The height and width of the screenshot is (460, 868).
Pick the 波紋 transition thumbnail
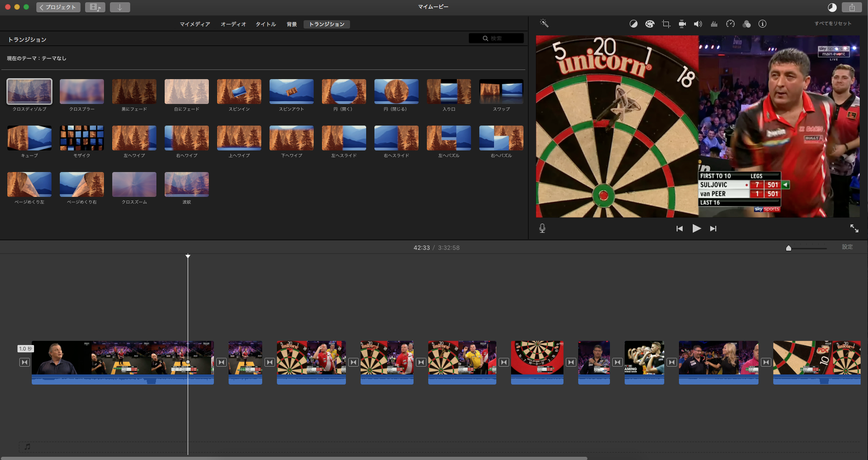[187, 184]
